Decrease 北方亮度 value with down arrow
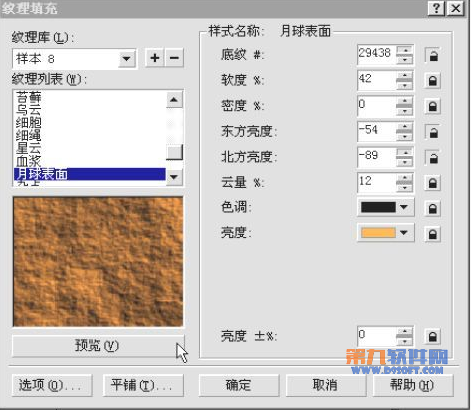Viewport: 471px width, 410px height. coord(405,162)
